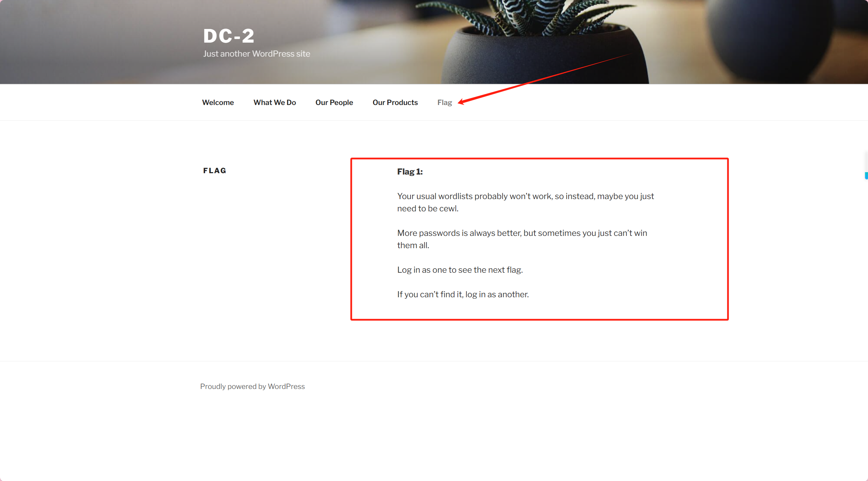The image size is (868, 481).
Task: Click the bold Flag 1: heading
Action: pyautogui.click(x=410, y=171)
